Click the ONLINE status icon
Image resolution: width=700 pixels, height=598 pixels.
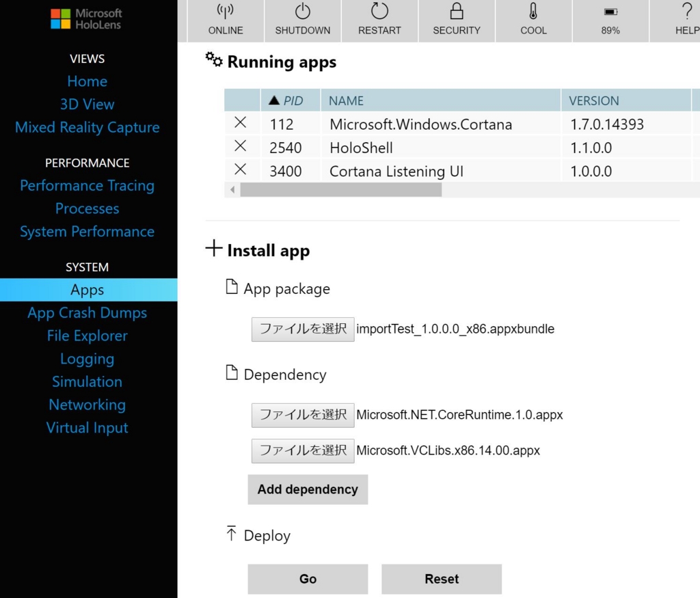click(x=226, y=12)
